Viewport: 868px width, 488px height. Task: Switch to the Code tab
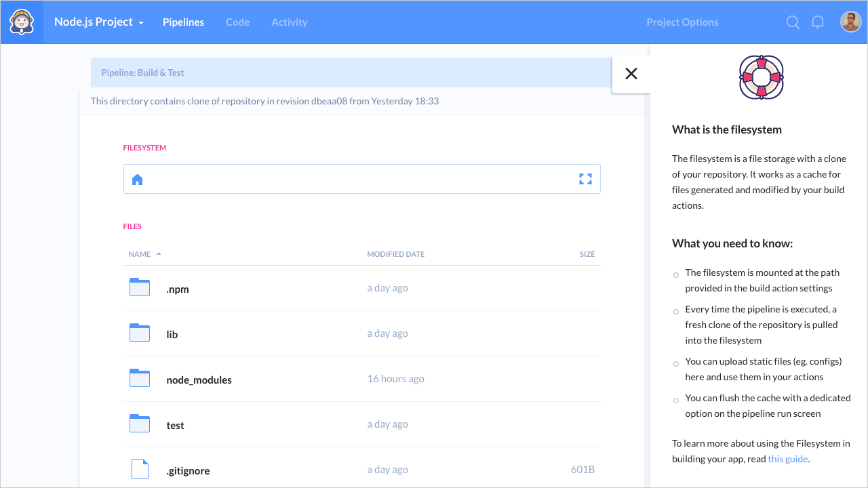click(237, 22)
